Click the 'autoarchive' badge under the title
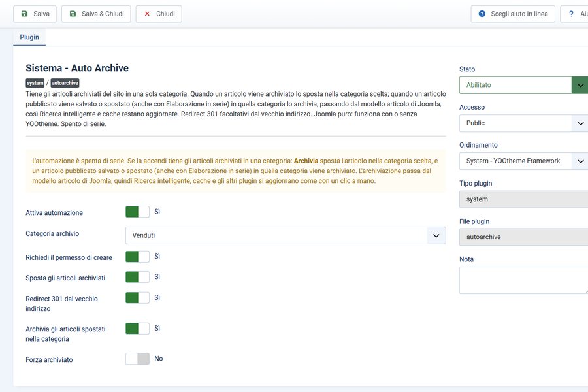 tap(65, 83)
